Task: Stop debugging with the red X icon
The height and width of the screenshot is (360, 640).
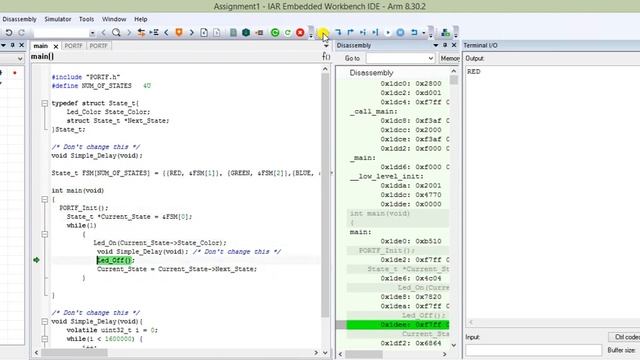Action: (300, 32)
